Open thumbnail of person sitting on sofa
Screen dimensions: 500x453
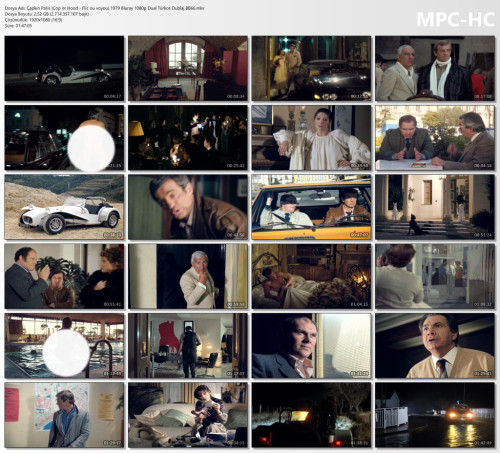click(188, 415)
